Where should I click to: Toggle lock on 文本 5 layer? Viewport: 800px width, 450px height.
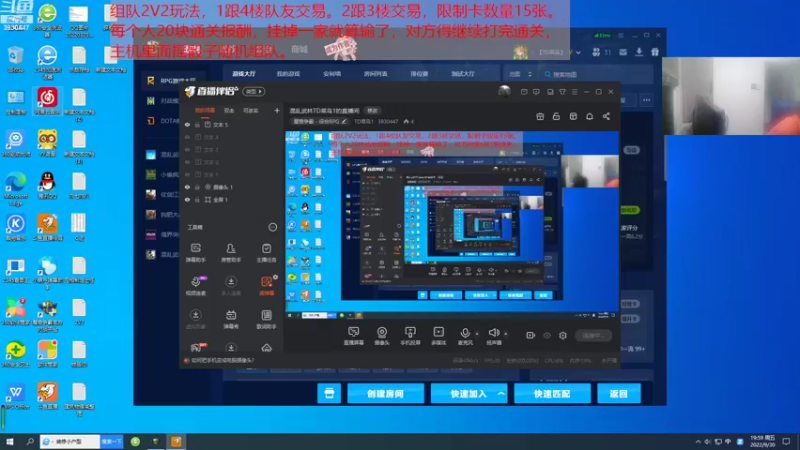[197, 124]
